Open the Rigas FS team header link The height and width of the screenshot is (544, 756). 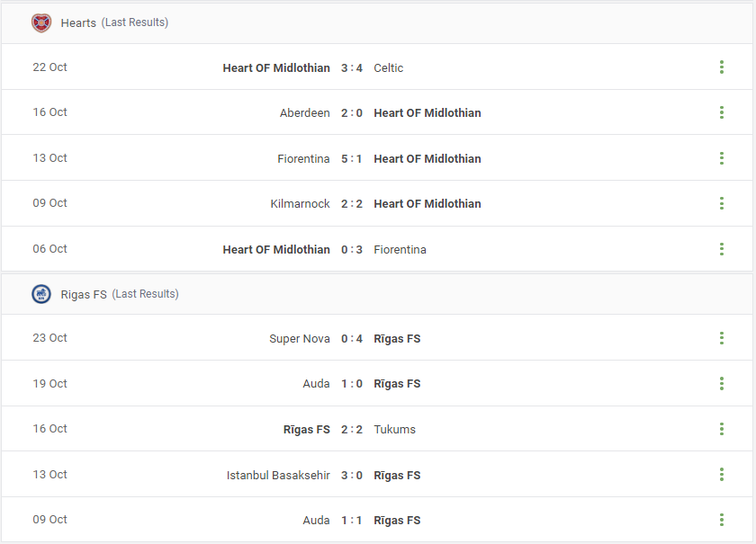84,294
